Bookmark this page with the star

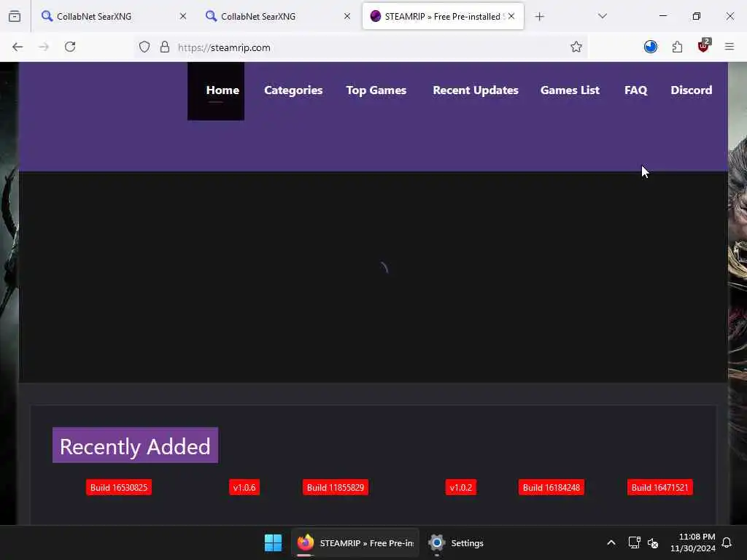coord(576,47)
